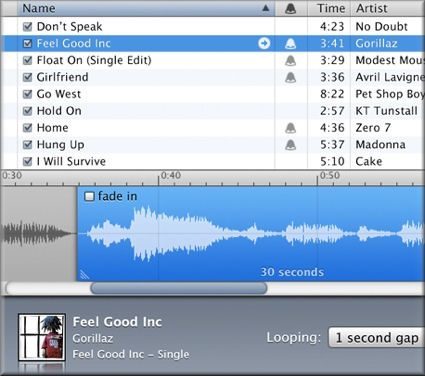Click the bell icon in the Girlfriend row
This screenshot has width=425, height=376.
[x=291, y=77]
